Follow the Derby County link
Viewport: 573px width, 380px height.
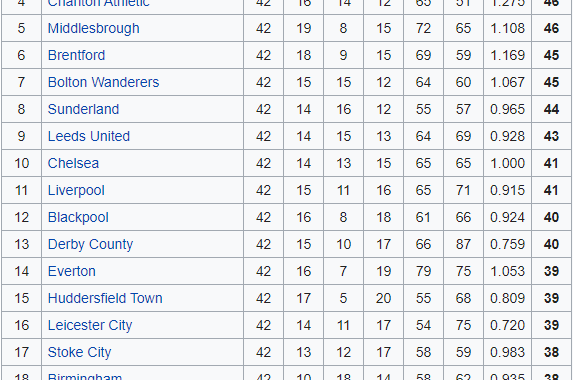coord(90,244)
